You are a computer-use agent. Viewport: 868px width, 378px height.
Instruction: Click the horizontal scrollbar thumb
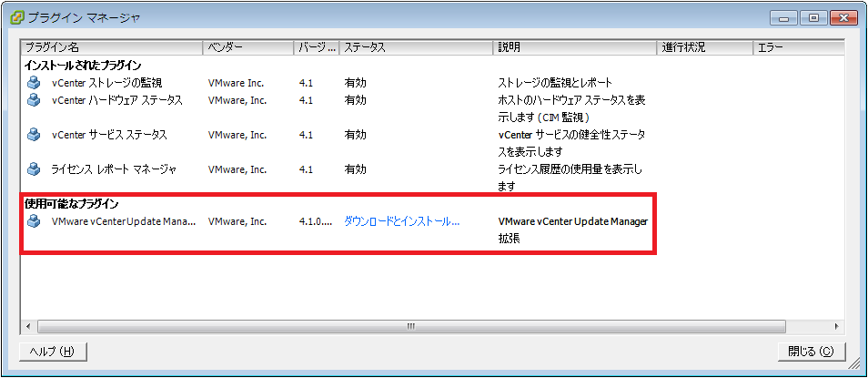[x=411, y=326]
